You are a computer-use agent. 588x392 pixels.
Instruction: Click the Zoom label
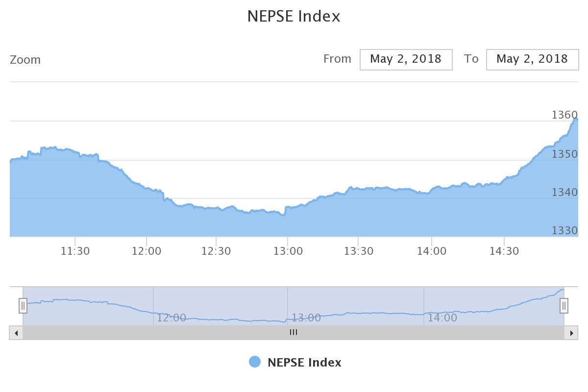click(x=25, y=60)
